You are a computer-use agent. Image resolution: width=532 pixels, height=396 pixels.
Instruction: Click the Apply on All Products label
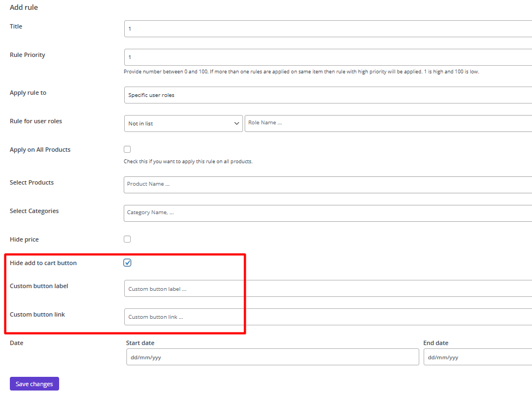40,150
